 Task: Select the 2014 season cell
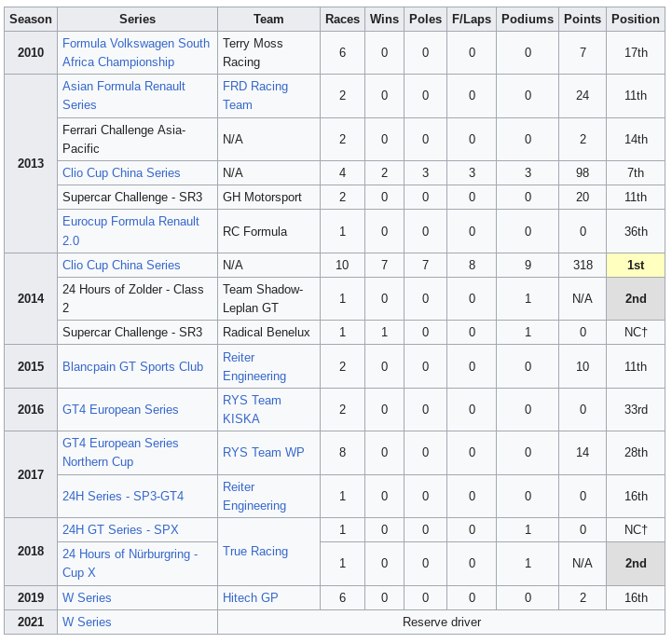point(31,298)
